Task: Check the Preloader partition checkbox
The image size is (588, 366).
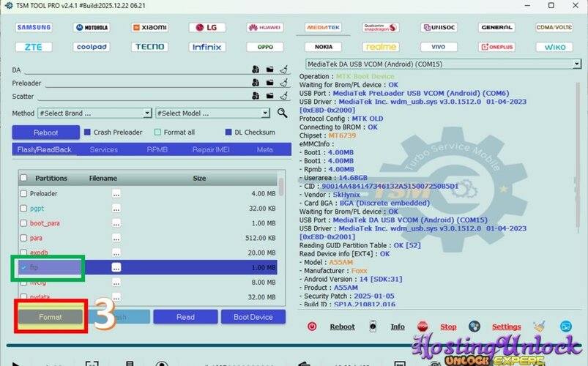Action: pyautogui.click(x=23, y=193)
